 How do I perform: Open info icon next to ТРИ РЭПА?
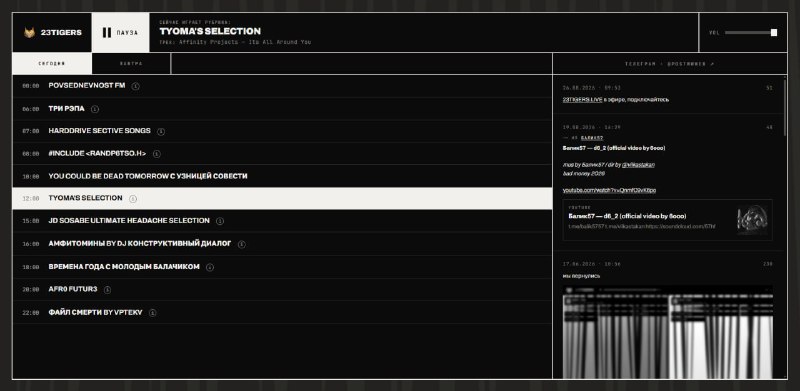click(95, 109)
